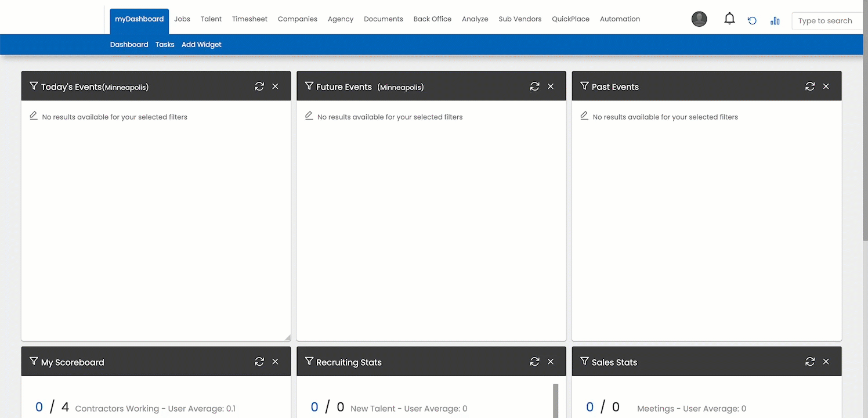
Task: Close the Today's Events widget
Action: (x=275, y=87)
